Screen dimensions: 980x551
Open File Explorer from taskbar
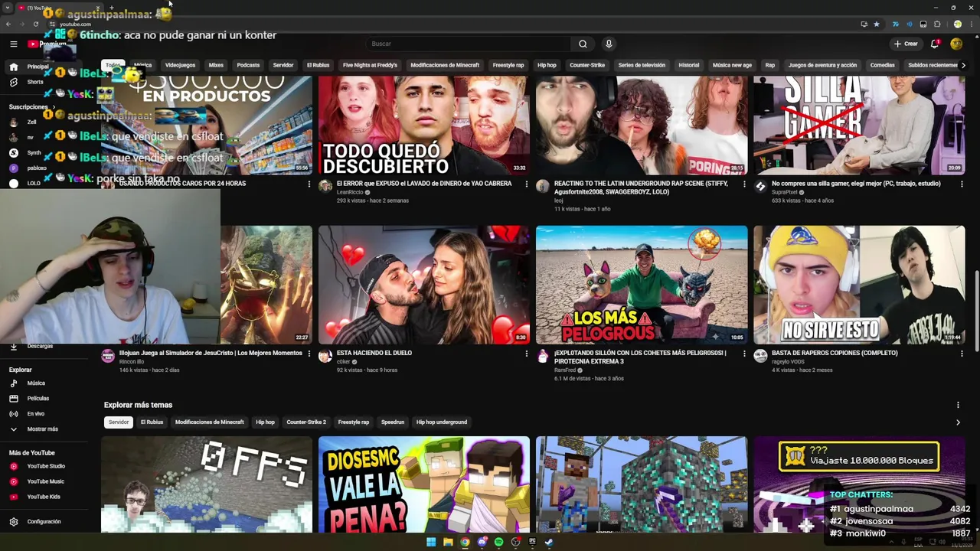448,543
